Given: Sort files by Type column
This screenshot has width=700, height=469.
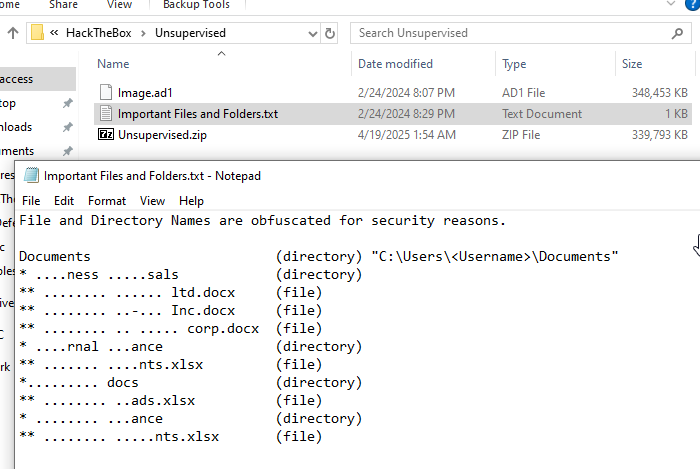Looking at the screenshot, I should (514, 64).
